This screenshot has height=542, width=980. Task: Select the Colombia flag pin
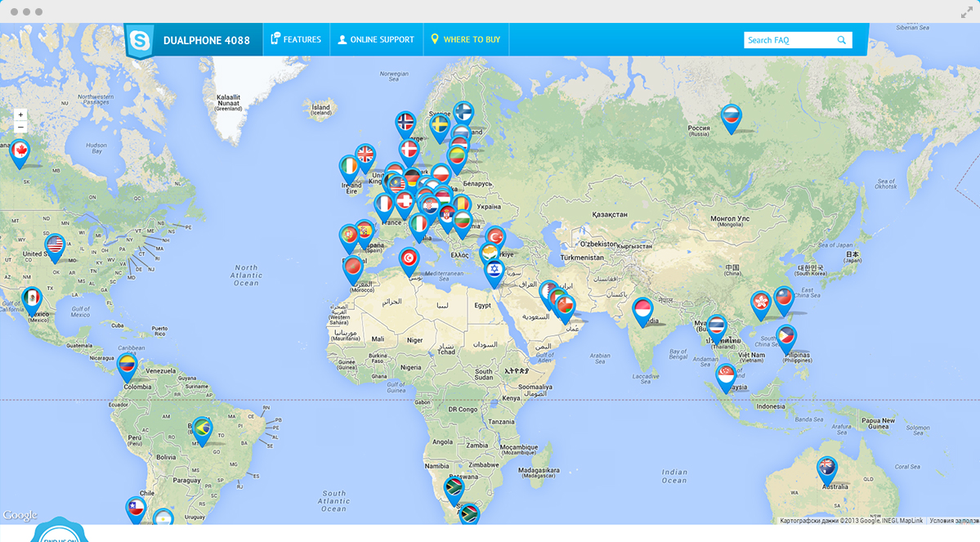127,367
